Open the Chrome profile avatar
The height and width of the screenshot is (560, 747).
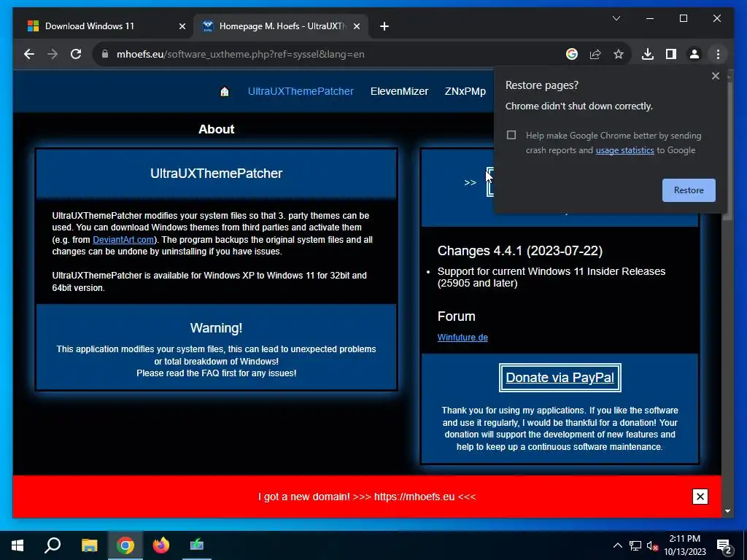pyautogui.click(x=694, y=54)
